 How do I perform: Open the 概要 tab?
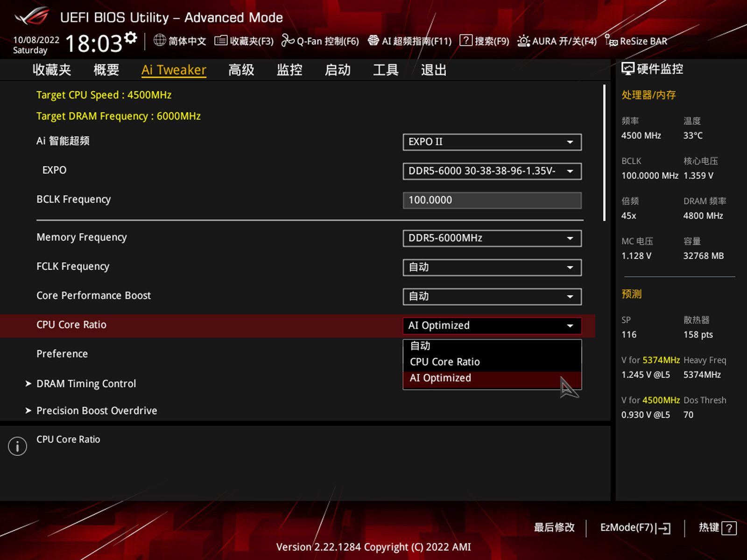[106, 70]
